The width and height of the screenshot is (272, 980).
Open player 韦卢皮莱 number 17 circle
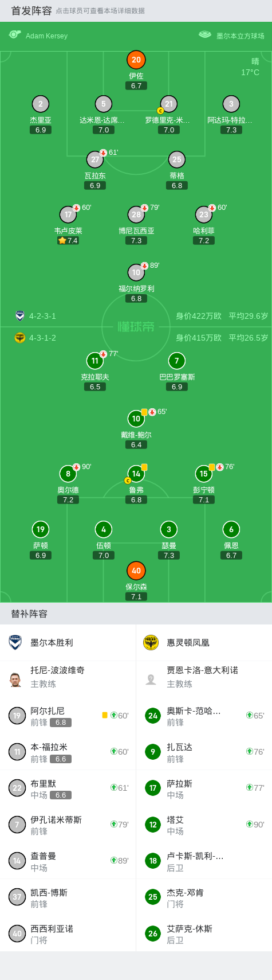[68, 214]
